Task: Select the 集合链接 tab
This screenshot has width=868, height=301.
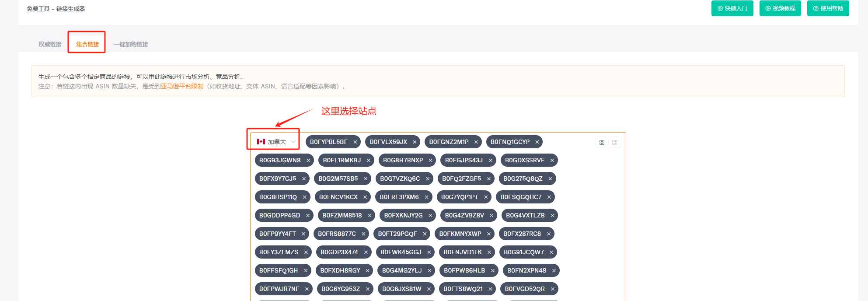Action: pyautogui.click(x=87, y=44)
